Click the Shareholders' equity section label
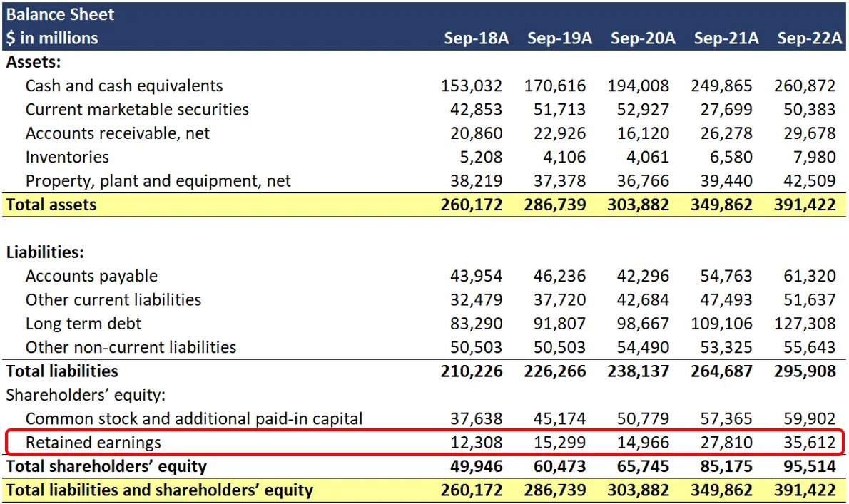Screen dimensions: 849x504 [x=73, y=394]
